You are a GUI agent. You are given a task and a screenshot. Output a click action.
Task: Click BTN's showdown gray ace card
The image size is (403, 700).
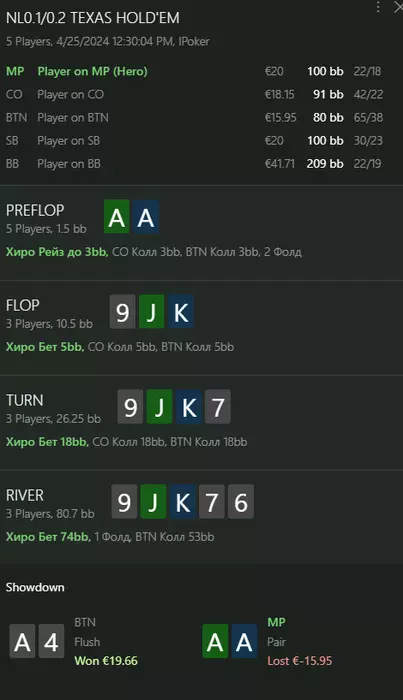click(x=22, y=641)
